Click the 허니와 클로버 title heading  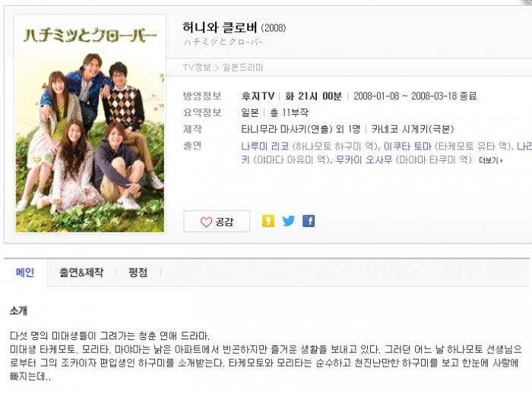click(x=220, y=27)
